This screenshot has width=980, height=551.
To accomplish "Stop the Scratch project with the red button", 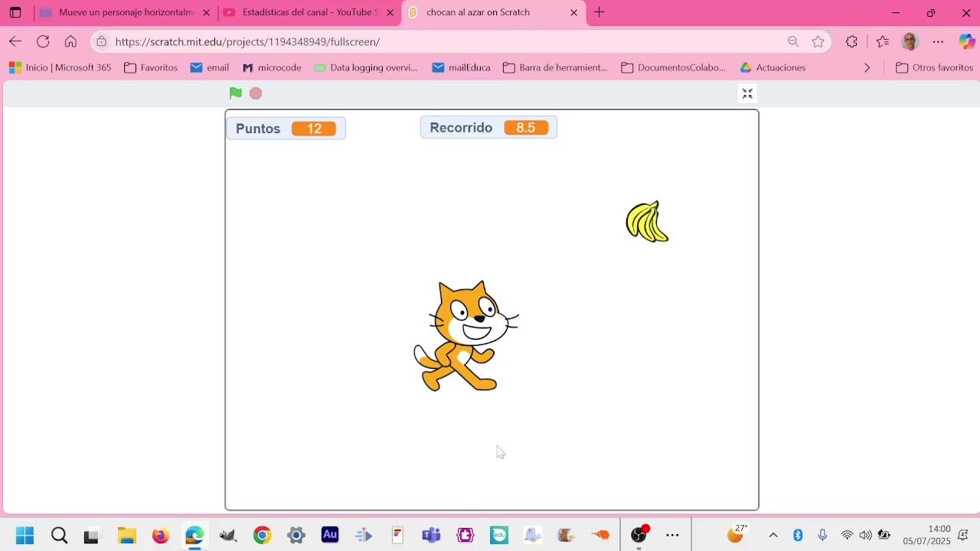I will click(x=256, y=93).
